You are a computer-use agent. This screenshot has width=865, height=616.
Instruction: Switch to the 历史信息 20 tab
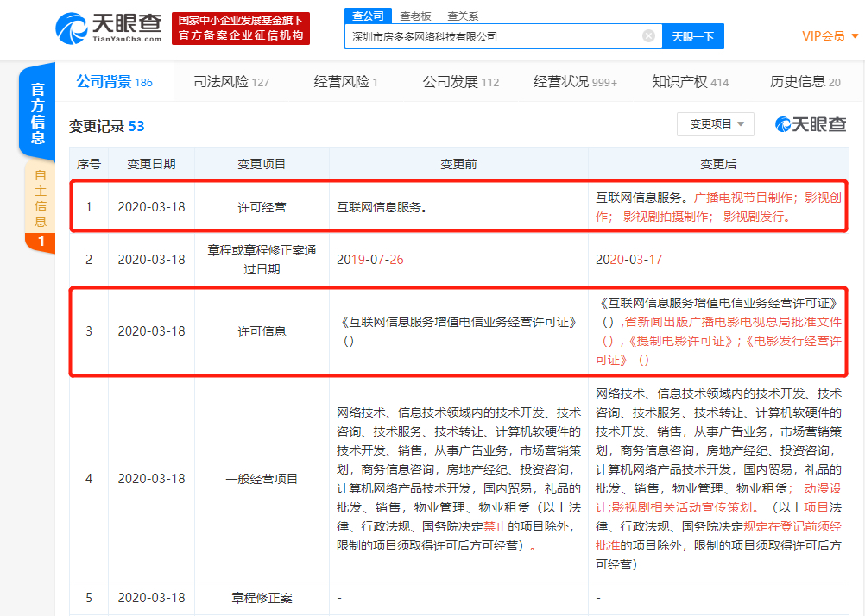tap(805, 82)
